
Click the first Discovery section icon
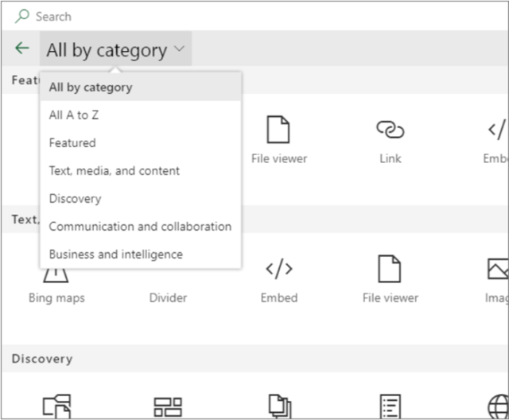click(x=56, y=406)
